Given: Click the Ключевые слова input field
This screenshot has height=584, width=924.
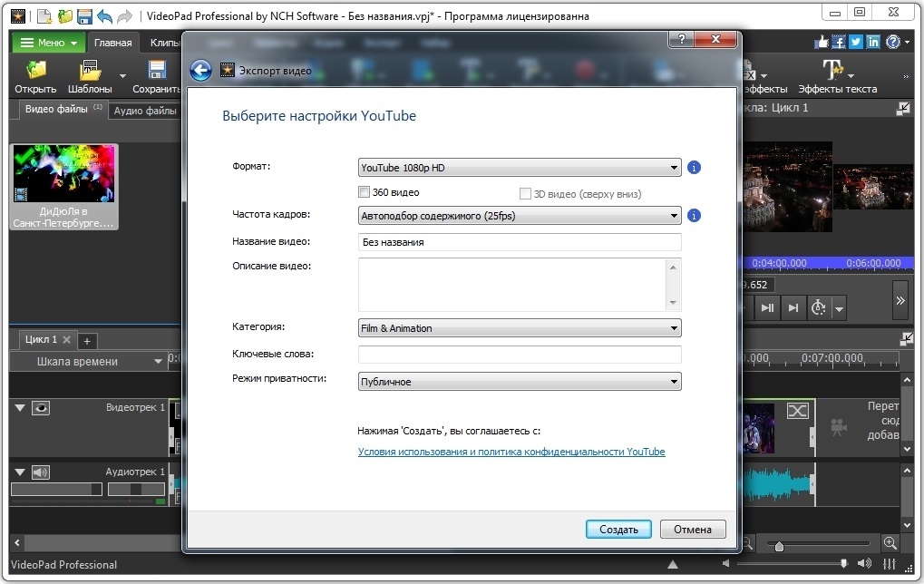Looking at the screenshot, I should click(x=520, y=355).
